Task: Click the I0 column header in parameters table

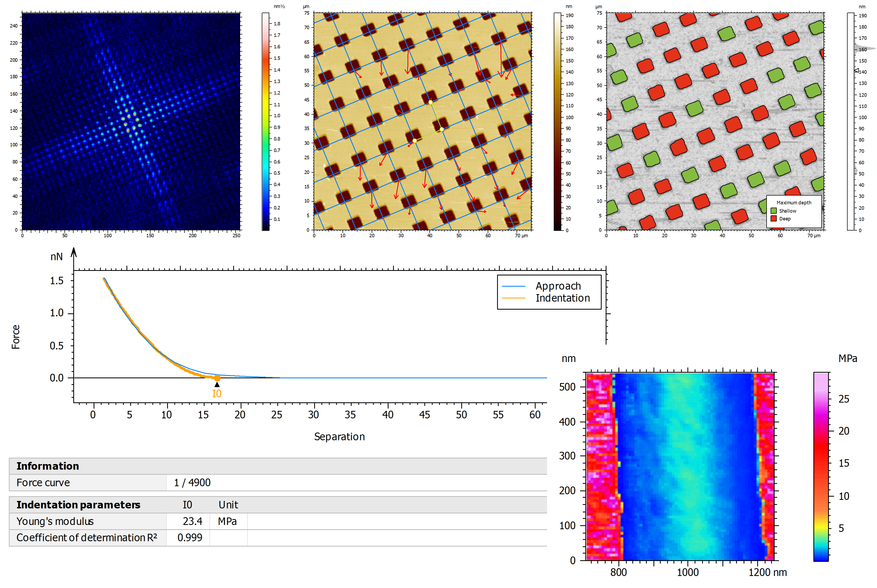Action: pos(187,505)
